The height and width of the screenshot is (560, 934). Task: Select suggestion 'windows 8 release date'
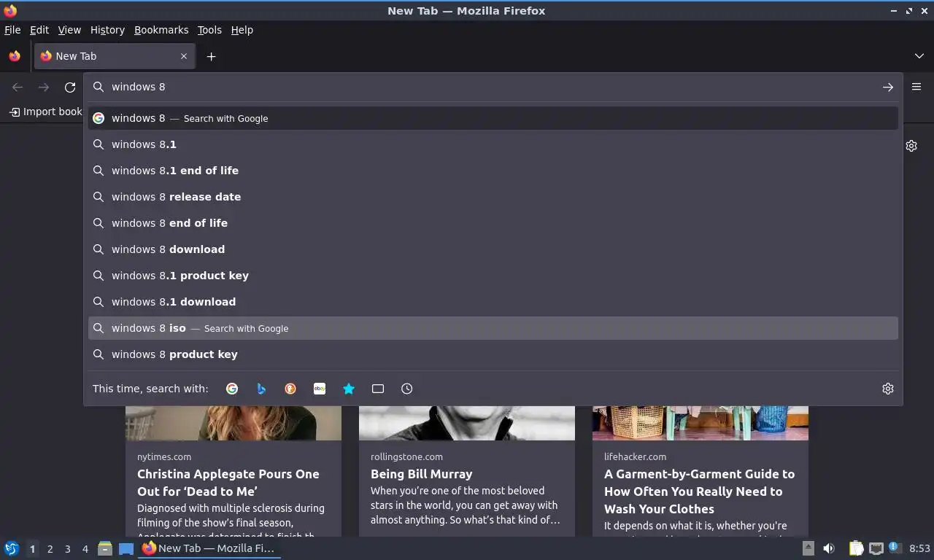pyautogui.click(x=493, y=197)
